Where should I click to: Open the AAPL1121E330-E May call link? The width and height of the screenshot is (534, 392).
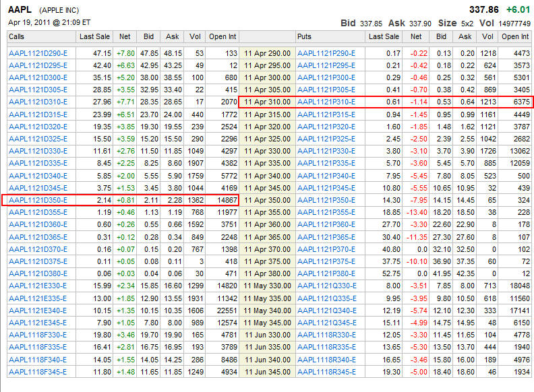38,286
